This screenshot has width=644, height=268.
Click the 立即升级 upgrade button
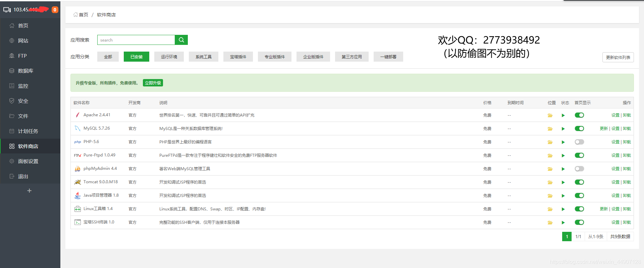tap(153, 83)
